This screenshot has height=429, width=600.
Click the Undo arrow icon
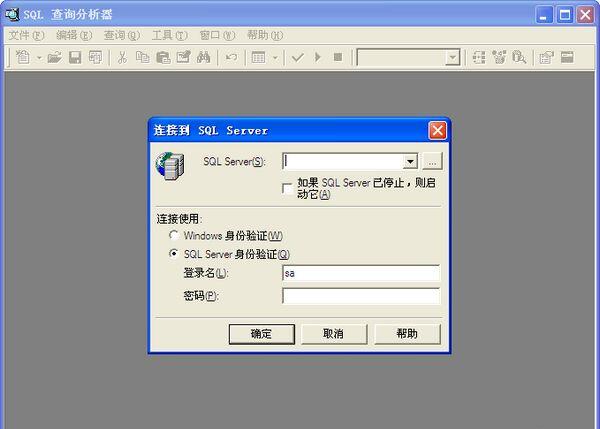click(x=231, y=58)
